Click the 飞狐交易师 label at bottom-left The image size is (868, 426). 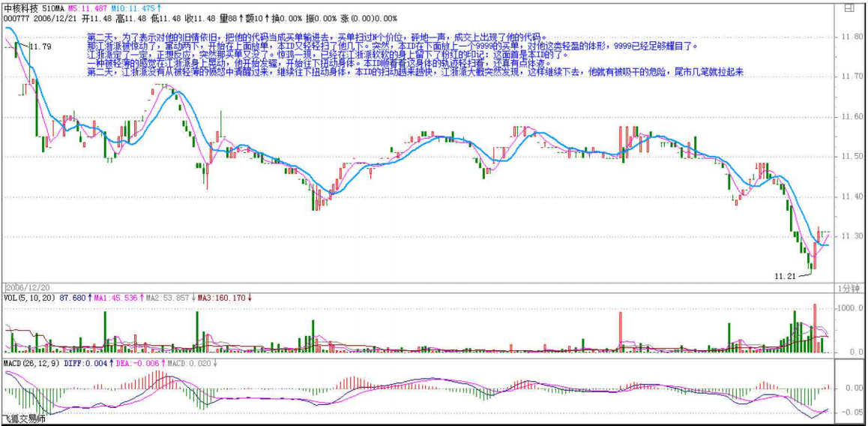23,419
